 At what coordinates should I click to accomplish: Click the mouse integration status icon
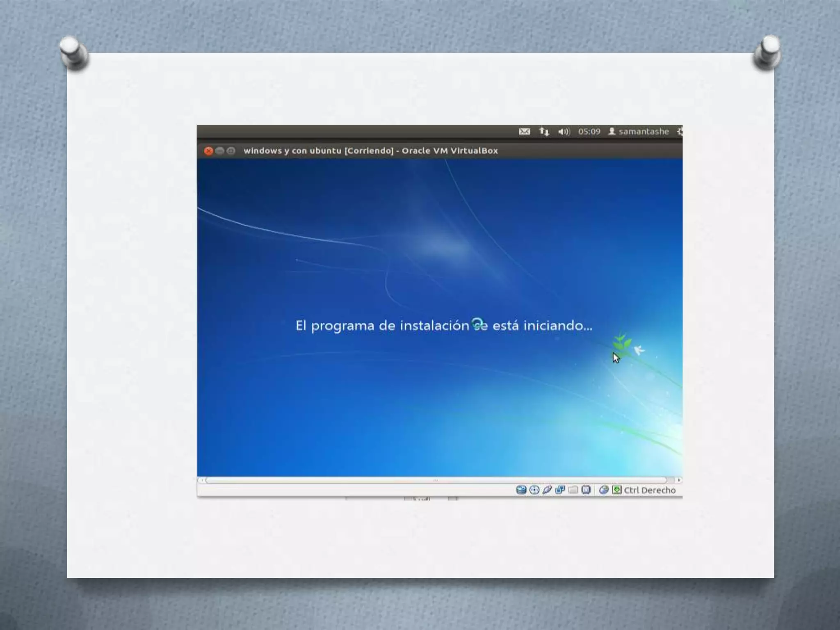(603, 490)
